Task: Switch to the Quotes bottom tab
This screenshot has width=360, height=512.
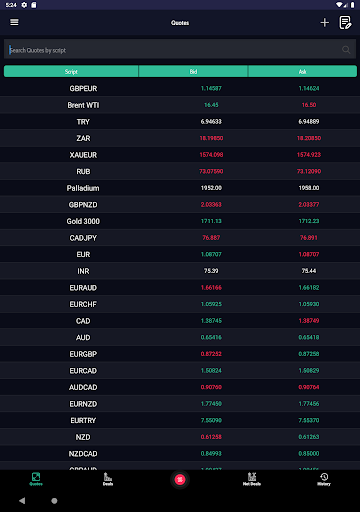Action: 36,479
